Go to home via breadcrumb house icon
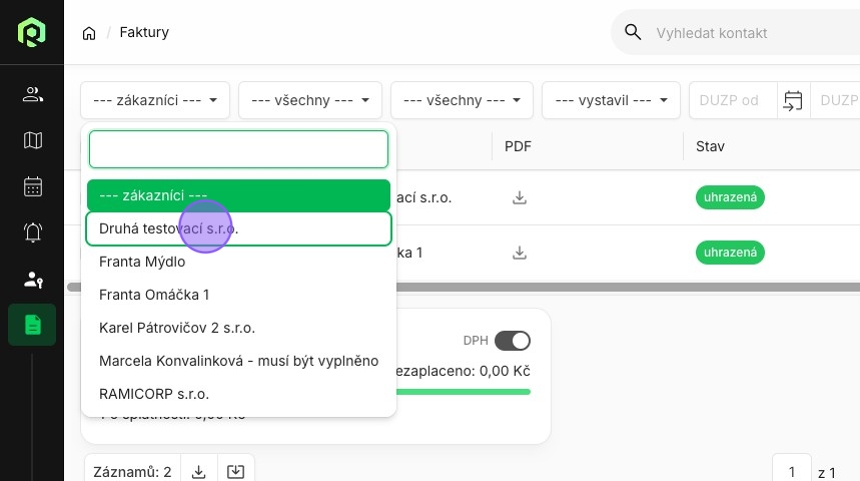Image resolution: width=860 pixels, height=481 pixels. (89, 33)
